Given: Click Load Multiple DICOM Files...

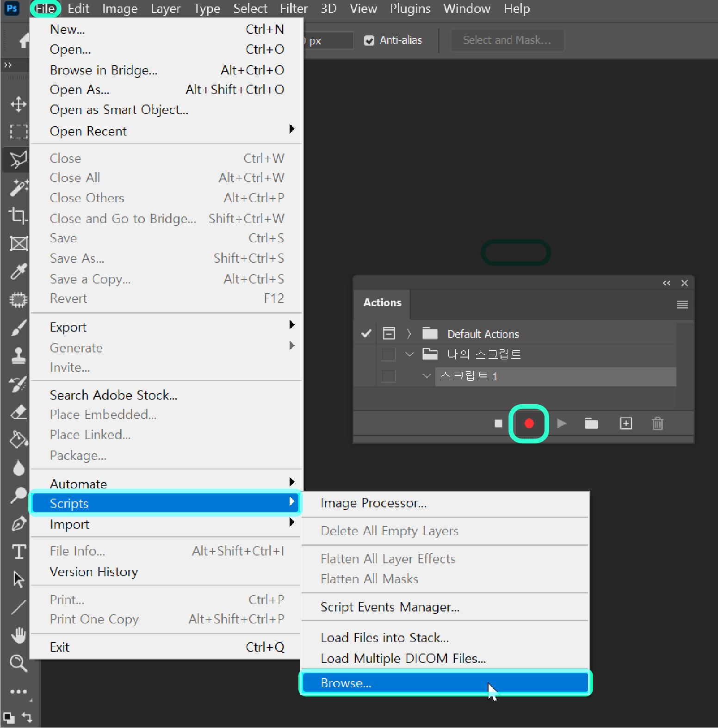Looking at the screenshot, I should pyautogui.click(x=445, y=658).
